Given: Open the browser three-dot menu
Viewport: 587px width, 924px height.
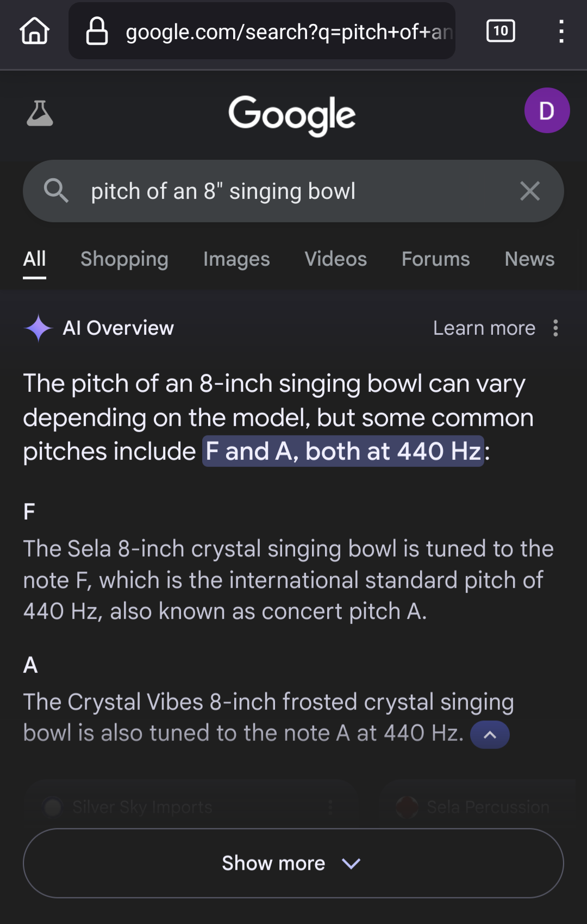Looking at the screenshot, I should [x=561, y=31].
